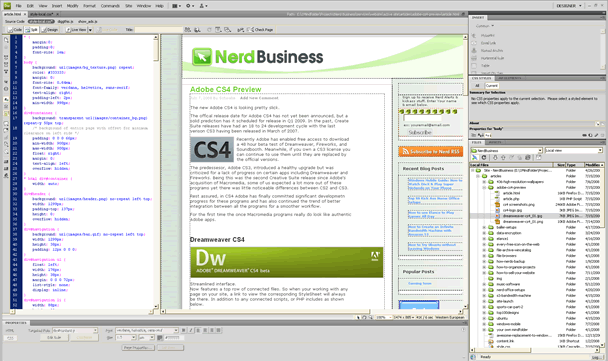Image resolution: width=608 pixels, height=361 pixels.
Task: Click the Edit Rule button
Action: pos(54,337)
